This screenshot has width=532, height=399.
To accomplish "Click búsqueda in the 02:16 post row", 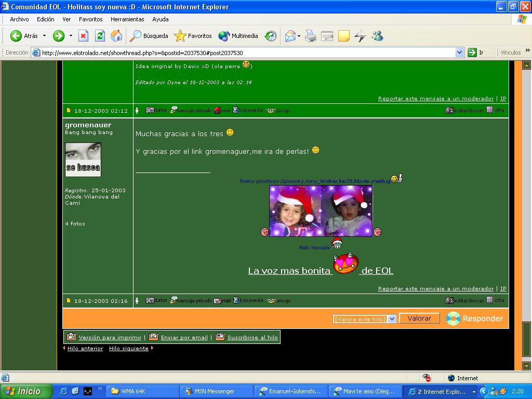I will click(x=248, y=300).
